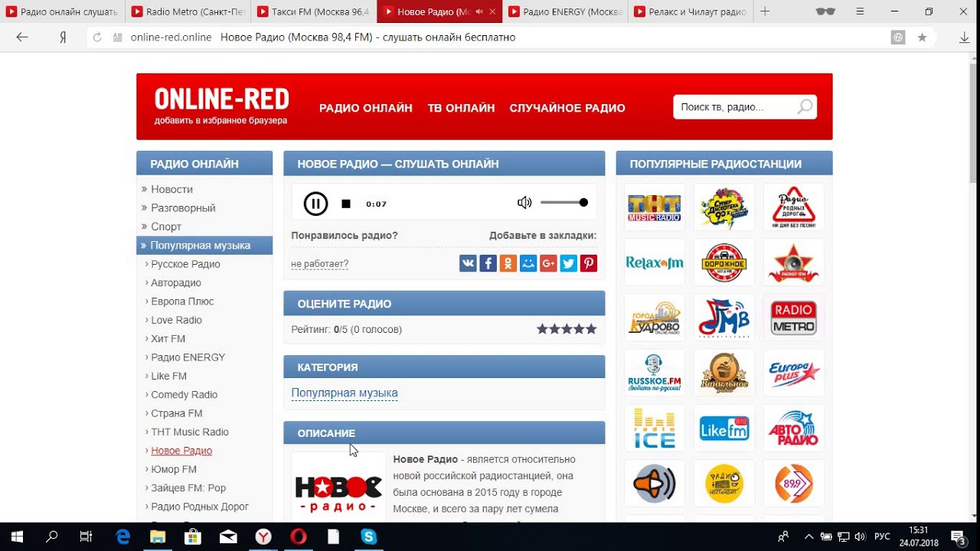Image resolution: width=980 pixels, height=551 pixels.
Task: Open browser downloads arrow
Action: pyautogui.click(x=965, y=37)
